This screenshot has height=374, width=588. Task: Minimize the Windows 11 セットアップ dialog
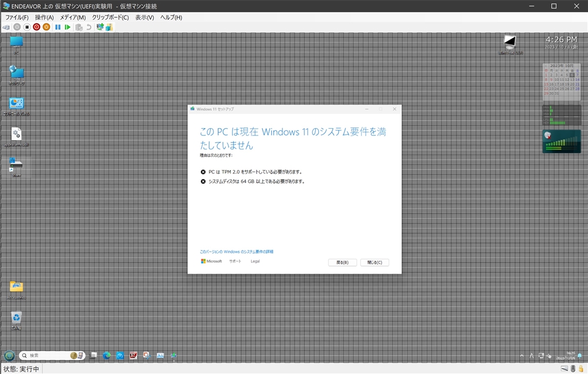[367, 109]
